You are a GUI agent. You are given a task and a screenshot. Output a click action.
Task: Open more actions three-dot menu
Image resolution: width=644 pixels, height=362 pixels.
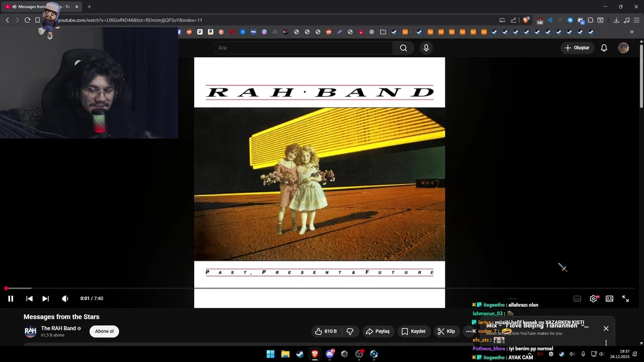tap(468, 331)
